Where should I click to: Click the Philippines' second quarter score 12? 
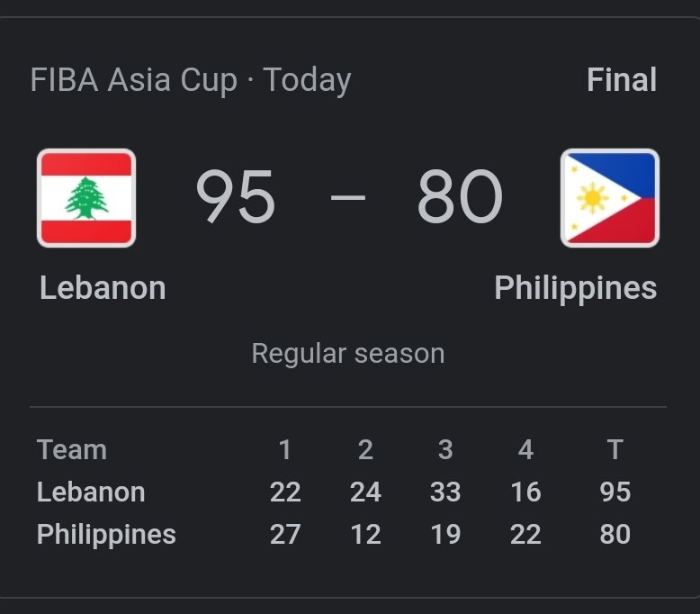[x=365, y=534]
